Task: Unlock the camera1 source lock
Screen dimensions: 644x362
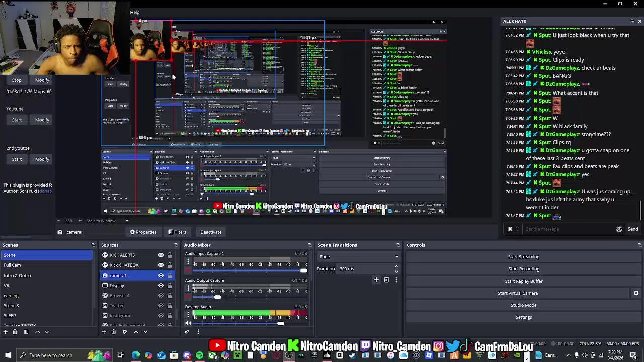Action: click(170, 276)
